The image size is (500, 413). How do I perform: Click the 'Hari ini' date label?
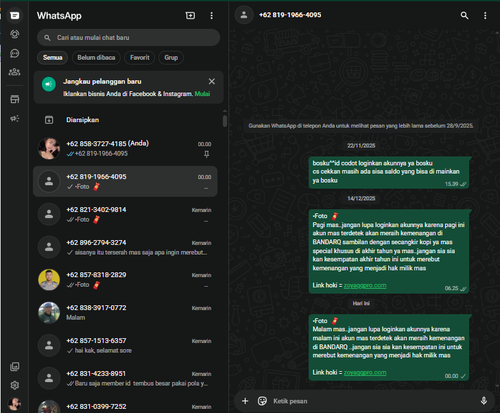(361, 303)
